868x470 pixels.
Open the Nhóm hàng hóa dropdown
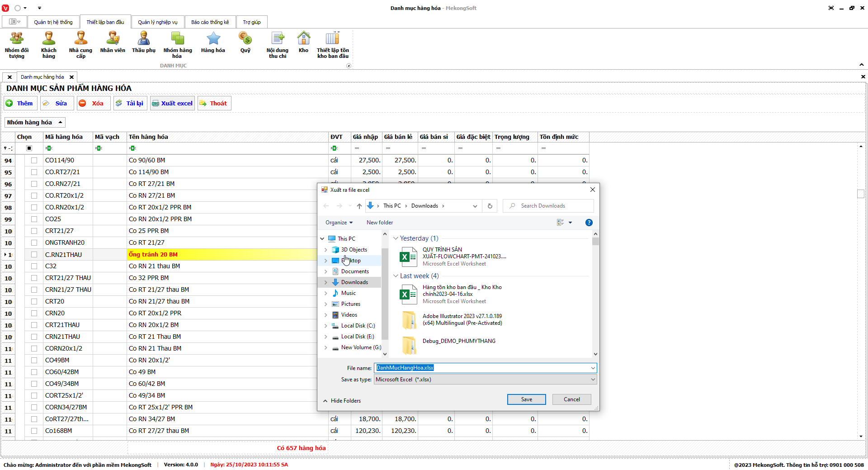(x=35, y=123)
